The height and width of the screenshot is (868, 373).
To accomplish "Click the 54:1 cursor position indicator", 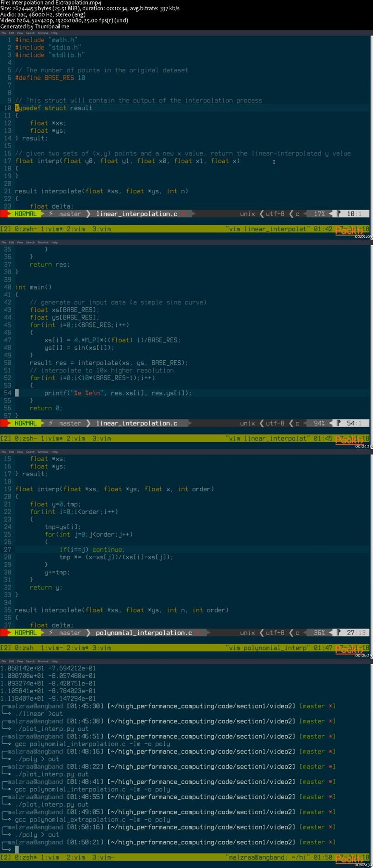I will 354,423.
